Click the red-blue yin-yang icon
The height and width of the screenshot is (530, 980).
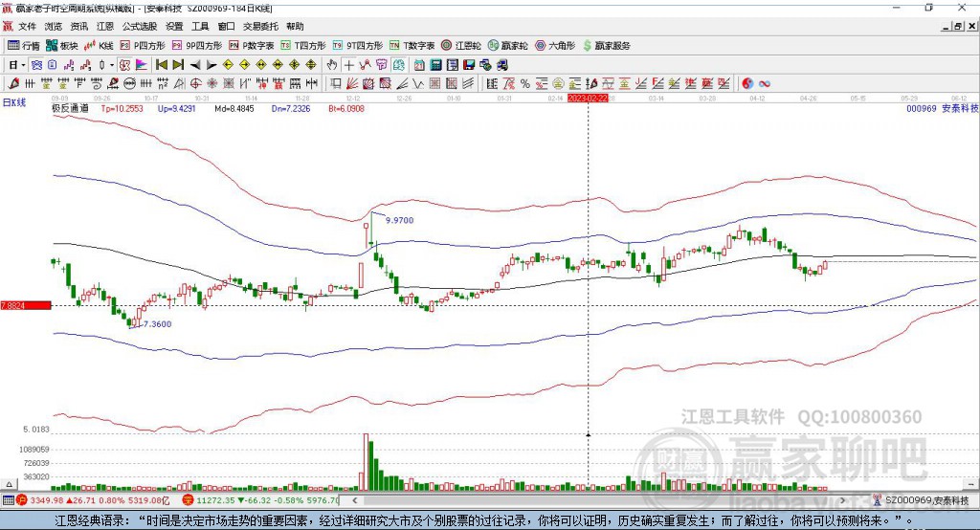point(747,84)
